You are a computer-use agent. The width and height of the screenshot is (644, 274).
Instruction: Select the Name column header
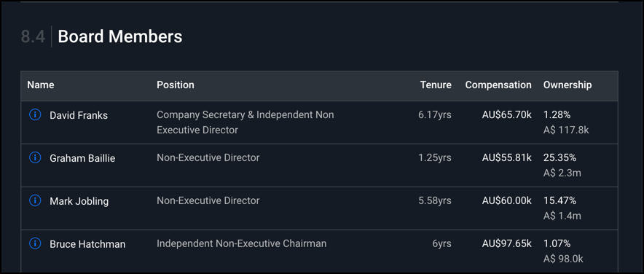[41, 85]
